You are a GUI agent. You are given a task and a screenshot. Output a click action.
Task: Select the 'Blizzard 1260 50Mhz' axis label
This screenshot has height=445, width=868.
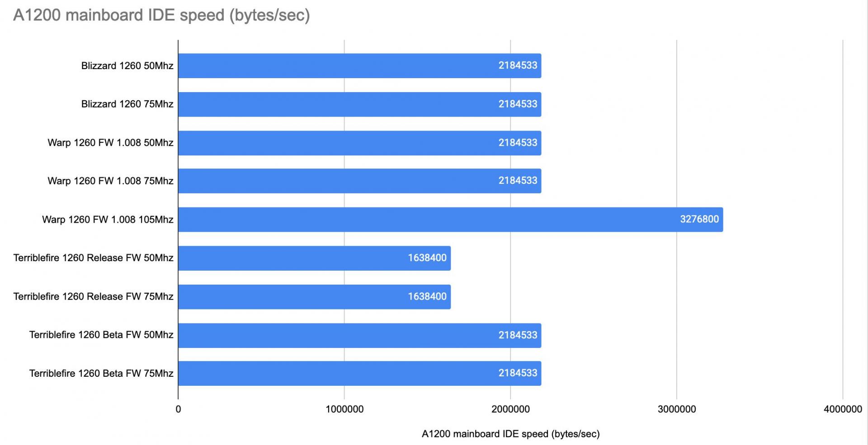pyautogui.click(x=127, y=66)
